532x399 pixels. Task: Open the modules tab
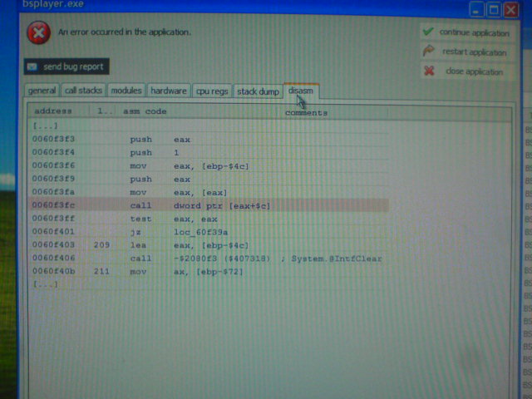coord(126,91)
